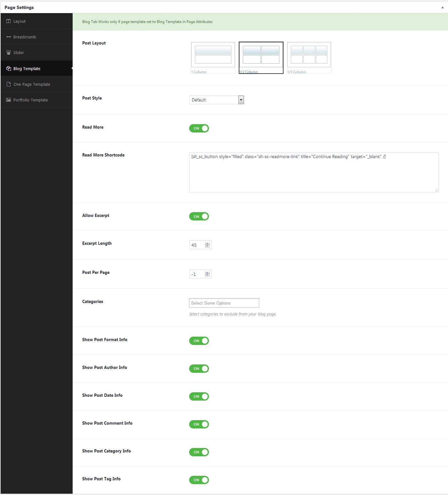Click the Read More Shortcode label

point(103,155)
